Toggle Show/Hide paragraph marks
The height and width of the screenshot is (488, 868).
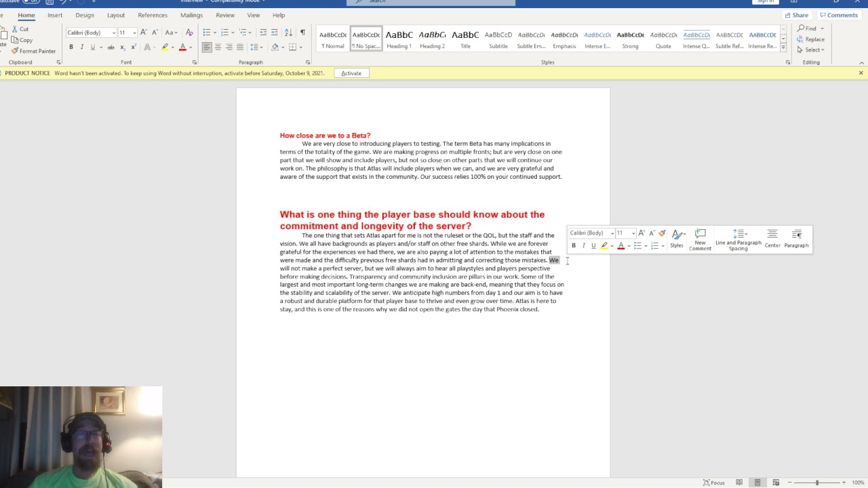tap(302, 33)
